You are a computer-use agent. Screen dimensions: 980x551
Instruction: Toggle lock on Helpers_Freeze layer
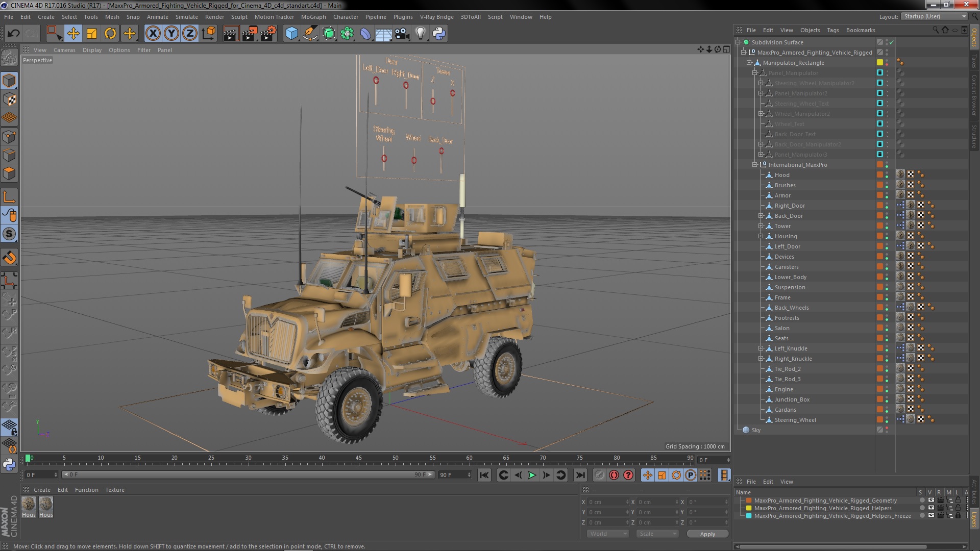click(958, 516)
